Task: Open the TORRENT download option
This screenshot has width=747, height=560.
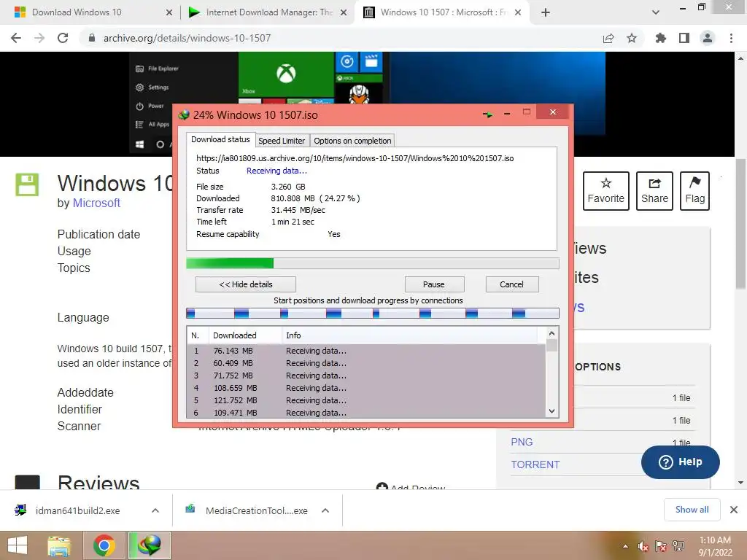Action: [x=535, y=464]
